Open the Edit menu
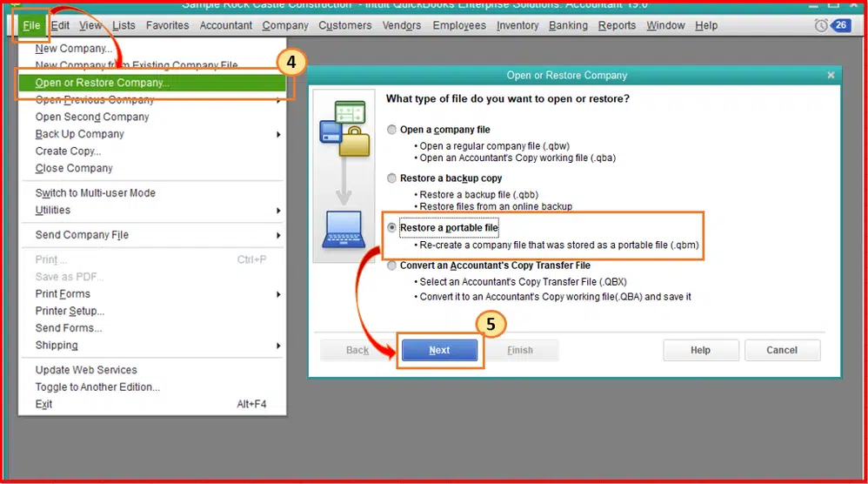 click(60, 25)
